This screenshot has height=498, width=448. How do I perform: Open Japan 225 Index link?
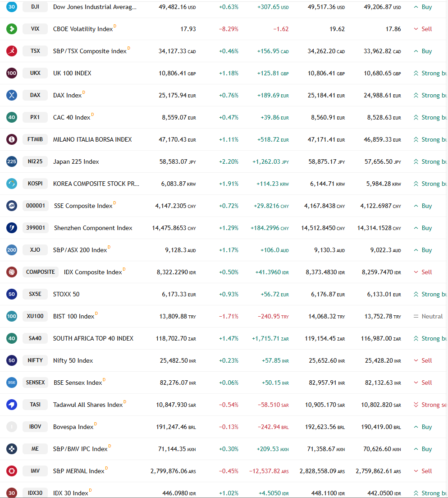76,161
